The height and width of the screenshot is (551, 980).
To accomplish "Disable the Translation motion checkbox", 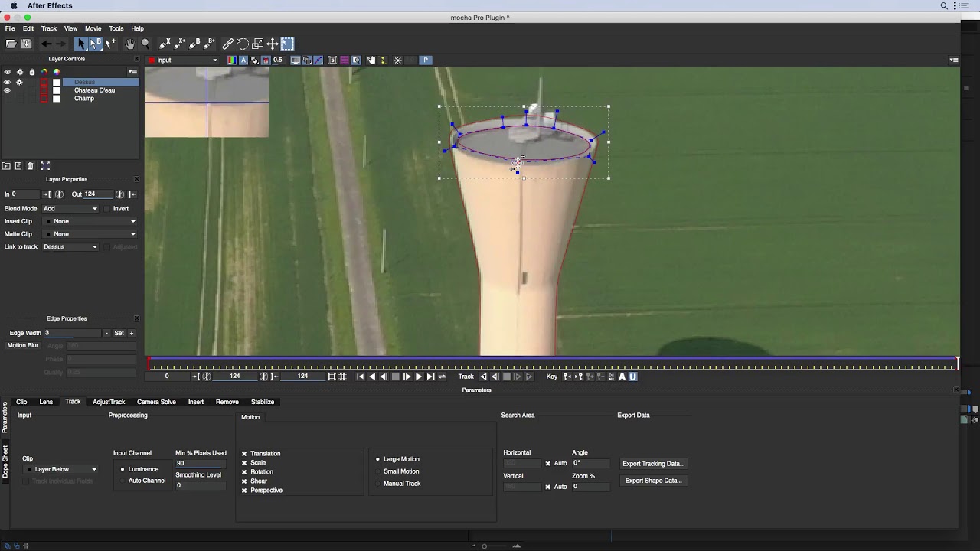I will (244, 454).
